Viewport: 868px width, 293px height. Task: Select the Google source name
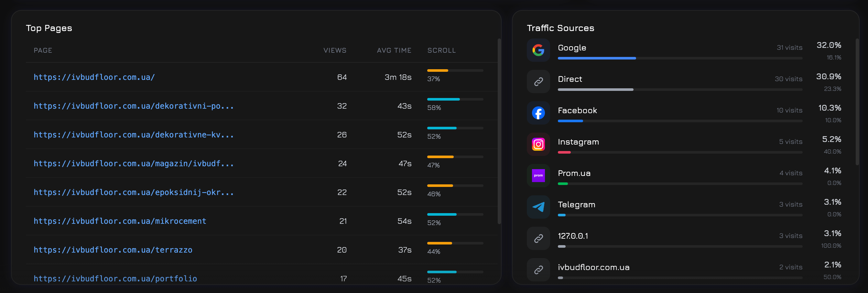(572, 48)
